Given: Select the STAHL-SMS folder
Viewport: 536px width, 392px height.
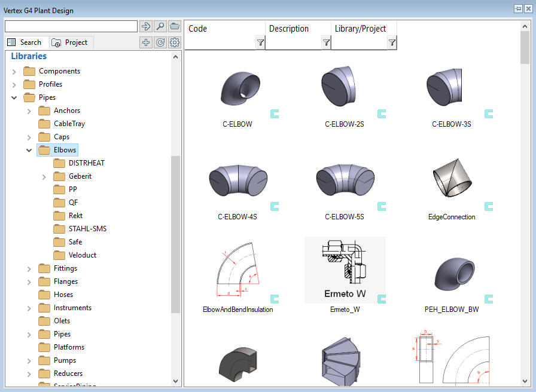Looking at the screenshot, I should tap(87, 229).
